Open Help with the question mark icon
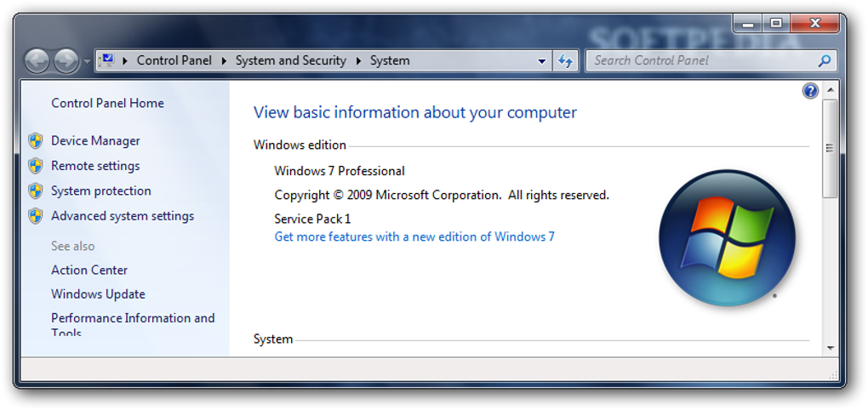 (810, 91)
